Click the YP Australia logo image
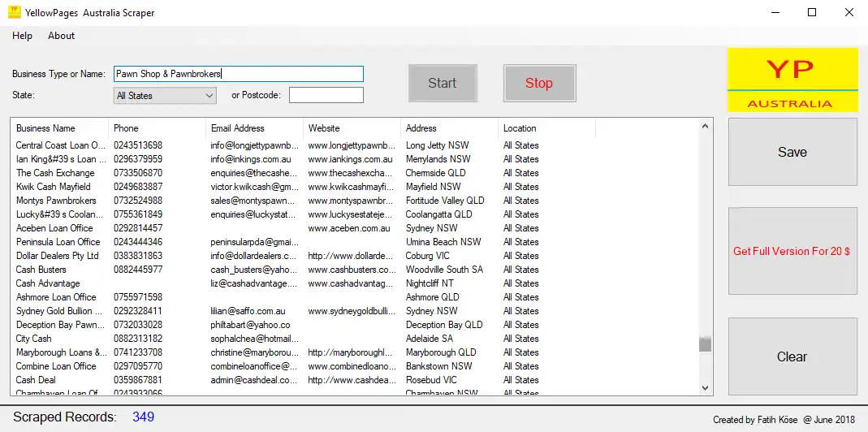 (x=792, y=80)
